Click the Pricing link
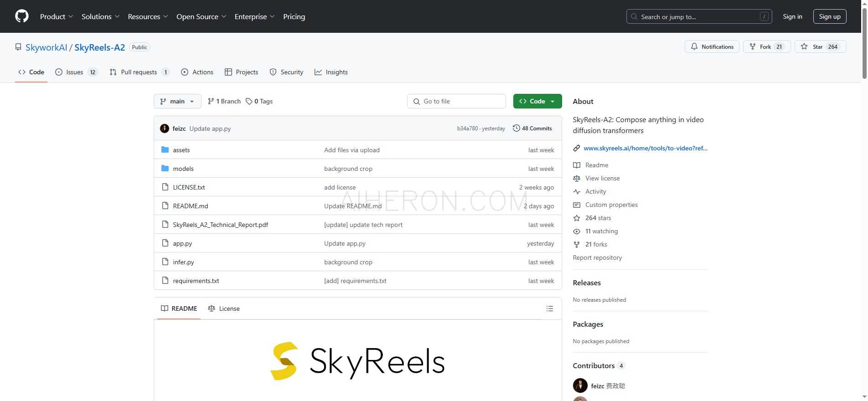This screenshot has width=868, height=401. (294, 16)
